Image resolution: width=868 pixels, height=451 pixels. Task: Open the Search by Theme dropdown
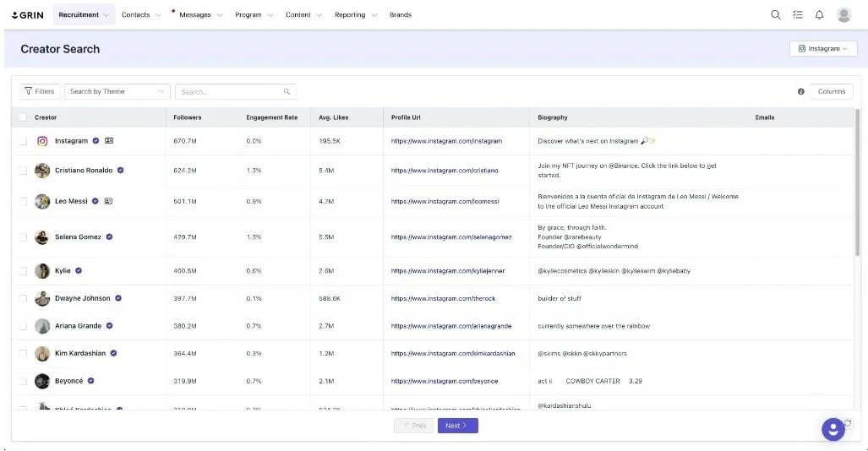click(117, 91)
